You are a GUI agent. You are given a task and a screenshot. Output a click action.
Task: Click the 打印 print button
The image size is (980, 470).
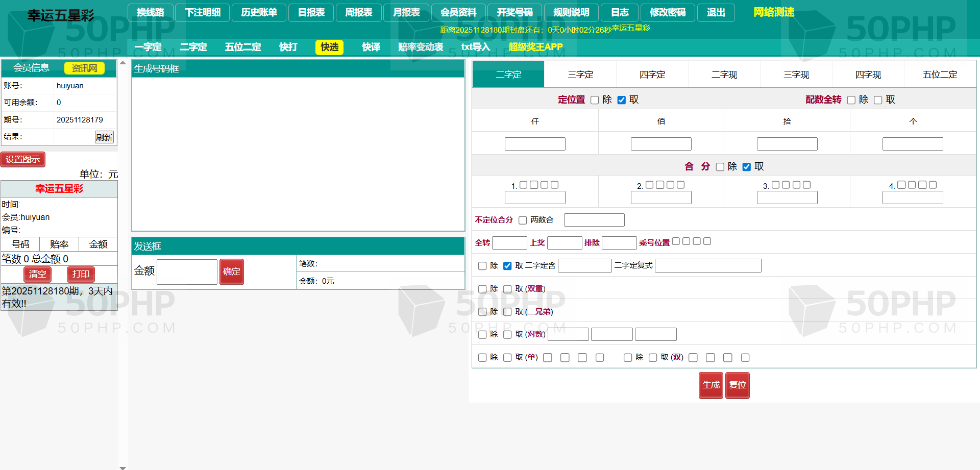[81, 274]
